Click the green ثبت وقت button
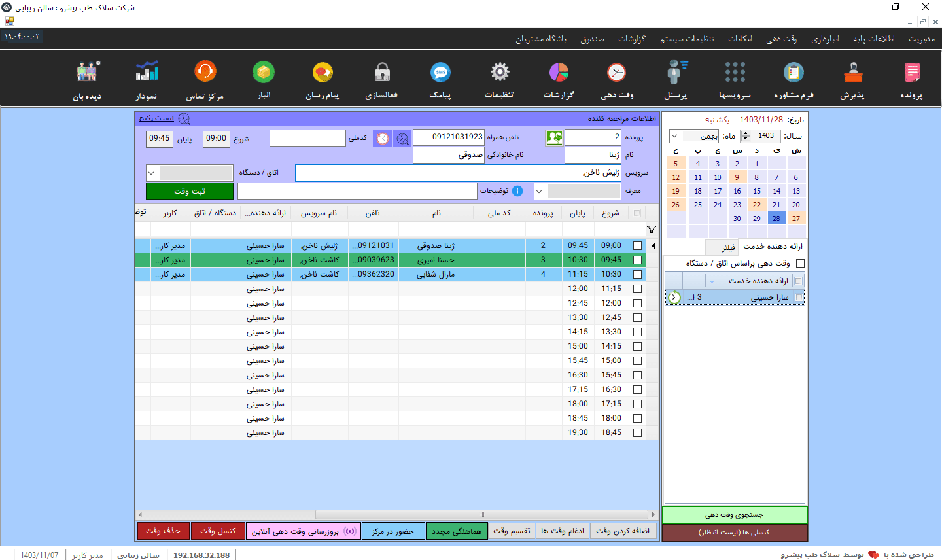 (x=190, y=191)
